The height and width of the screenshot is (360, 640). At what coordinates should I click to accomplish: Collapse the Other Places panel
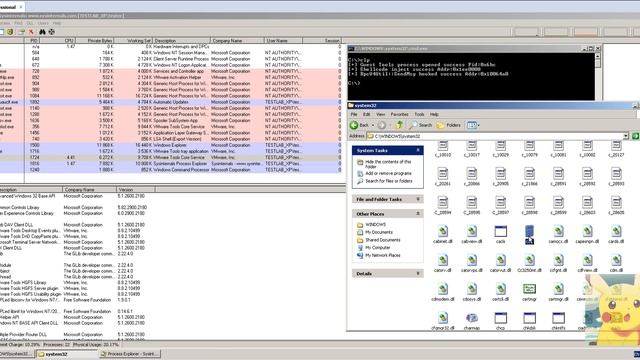[x=418, y=214]
